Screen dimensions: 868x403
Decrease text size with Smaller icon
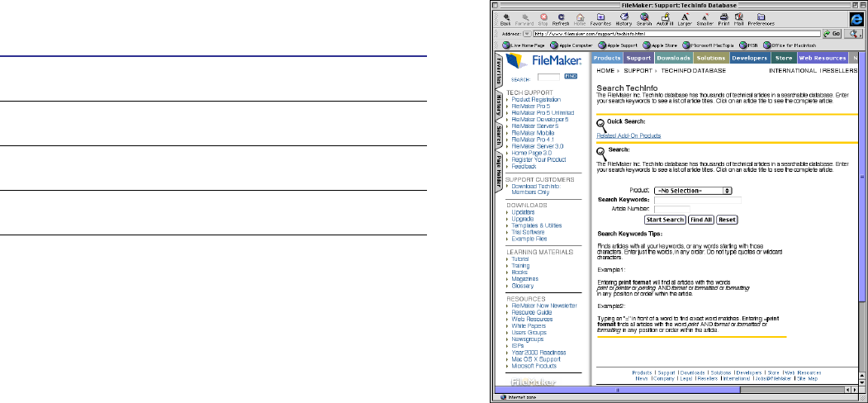pyautogui.click(x=704, y=17)
